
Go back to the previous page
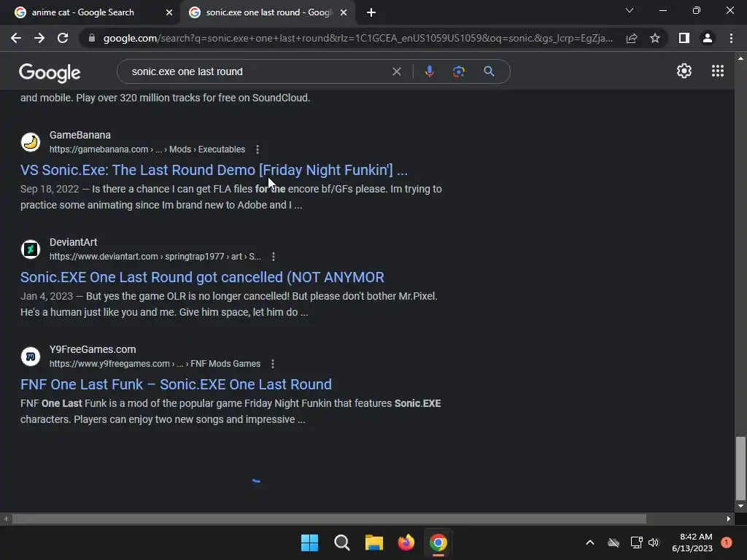point(16,38)
